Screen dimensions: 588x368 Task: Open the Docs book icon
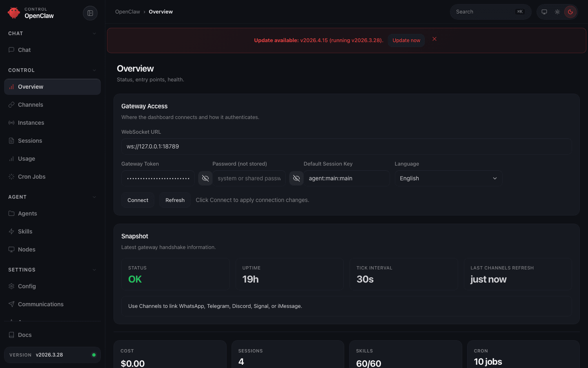pos(11,335)
